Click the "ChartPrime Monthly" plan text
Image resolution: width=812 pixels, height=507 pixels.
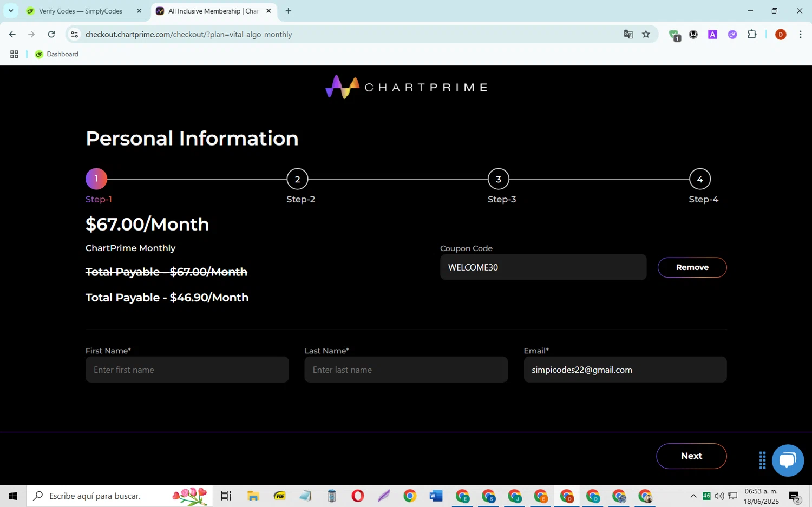pos(130,248)
